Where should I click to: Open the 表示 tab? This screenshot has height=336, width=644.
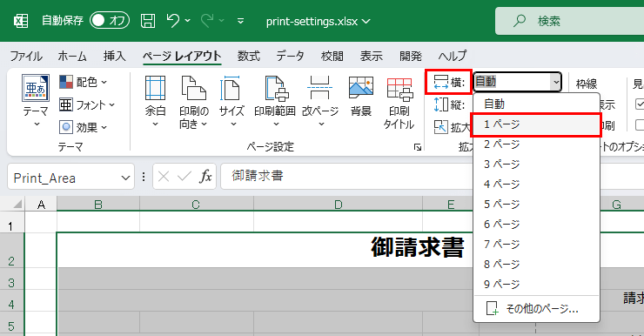(x=372, y=56)
